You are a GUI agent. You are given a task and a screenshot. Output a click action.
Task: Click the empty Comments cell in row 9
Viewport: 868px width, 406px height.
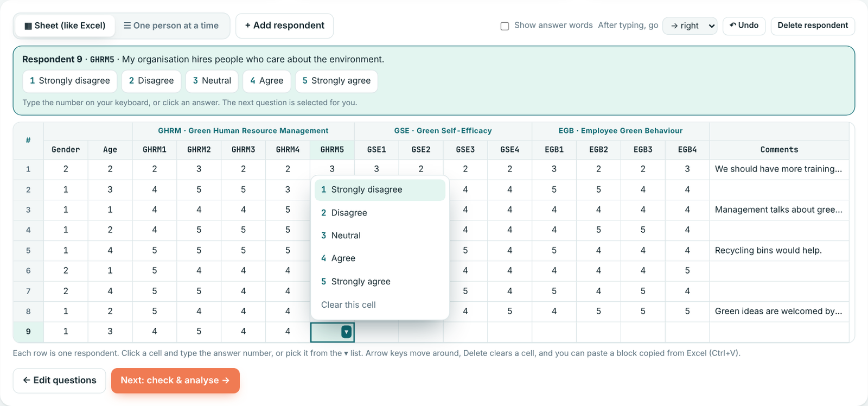pyautogui.click(x=779, y=332)
